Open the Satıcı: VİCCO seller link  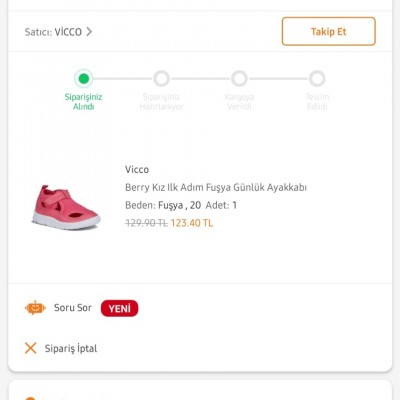[x=58, y=32]
